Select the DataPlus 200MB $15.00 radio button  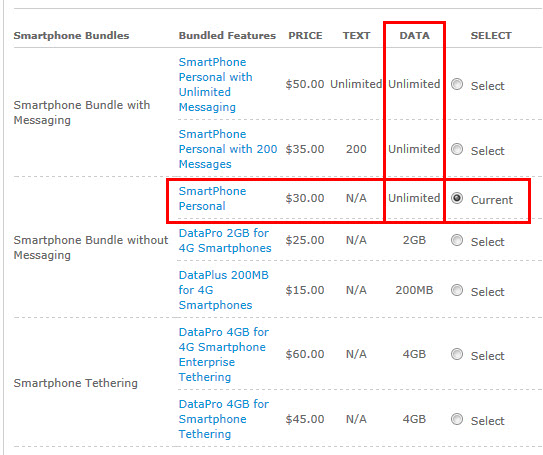(x=457, y=290)
